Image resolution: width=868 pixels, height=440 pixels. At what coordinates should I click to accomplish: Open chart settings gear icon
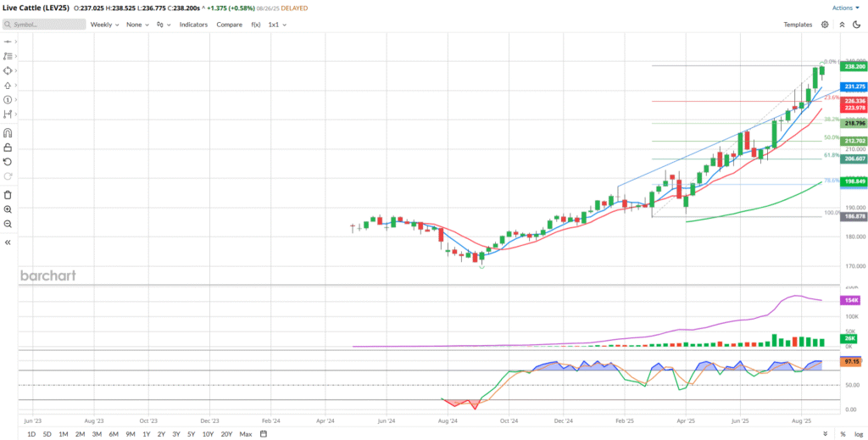tap(825, 25)
